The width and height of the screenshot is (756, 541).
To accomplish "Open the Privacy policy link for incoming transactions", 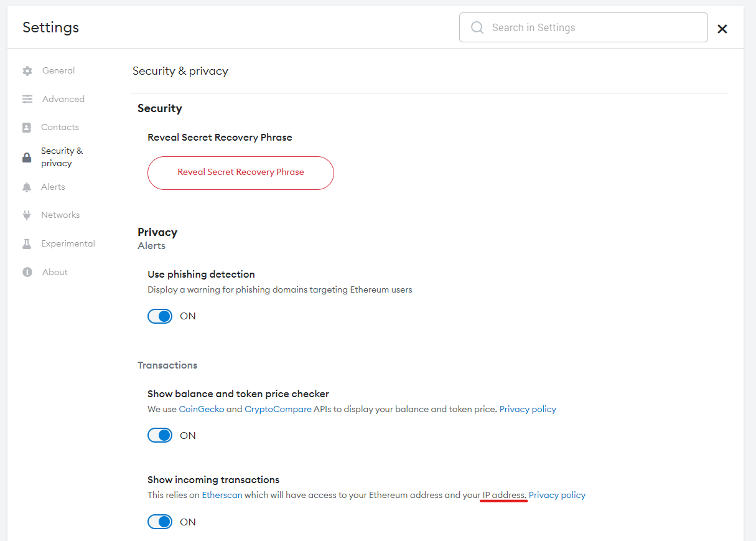I will [557, 495].
